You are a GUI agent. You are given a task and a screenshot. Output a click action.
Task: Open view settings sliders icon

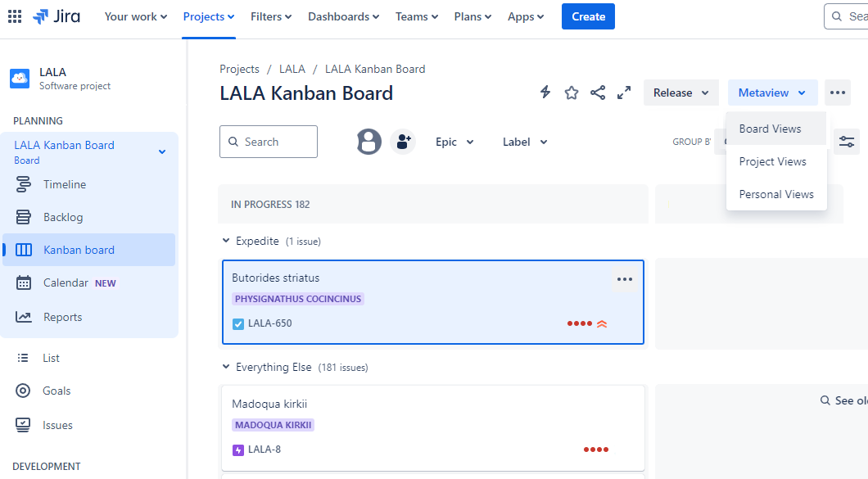tap(847, 142)
